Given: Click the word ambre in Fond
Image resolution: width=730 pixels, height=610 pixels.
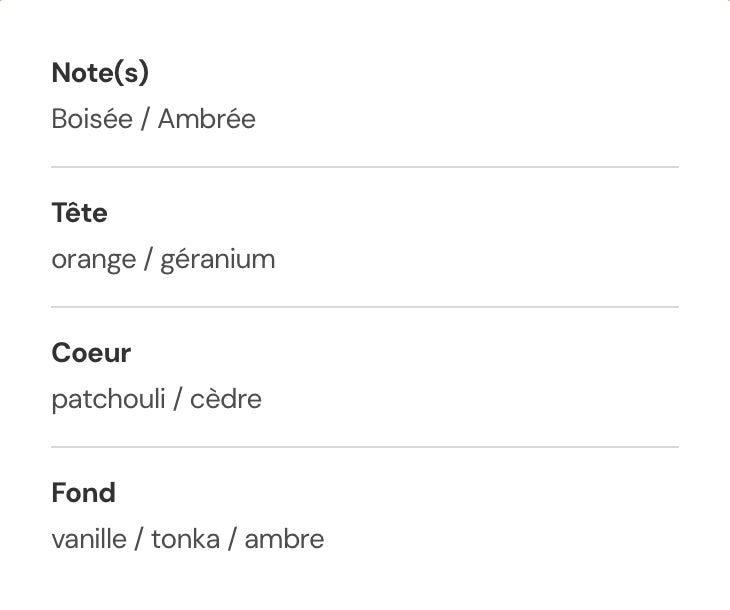Looking at the screenshot, I should tap(284, 539).
